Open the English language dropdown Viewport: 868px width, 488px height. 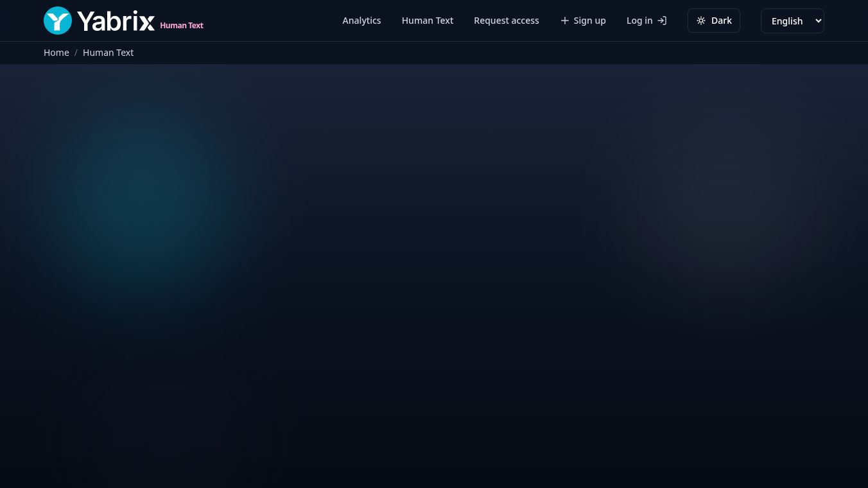pos(792,21)
